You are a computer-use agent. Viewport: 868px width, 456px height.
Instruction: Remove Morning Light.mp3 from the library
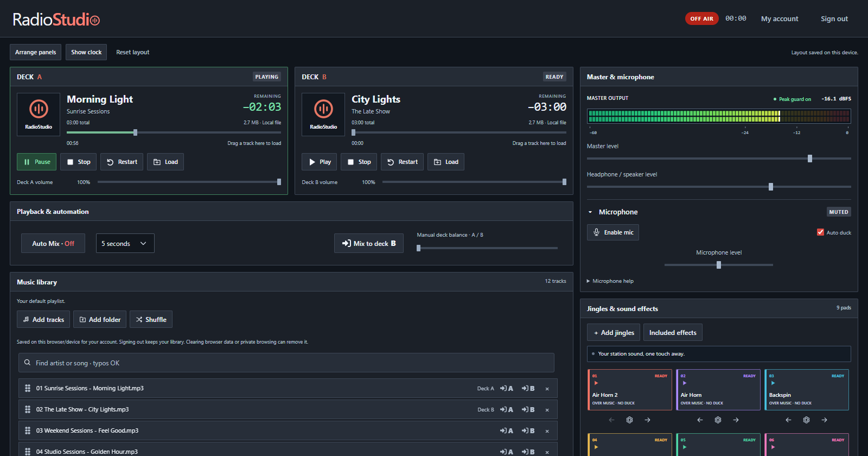pos(547,389)
